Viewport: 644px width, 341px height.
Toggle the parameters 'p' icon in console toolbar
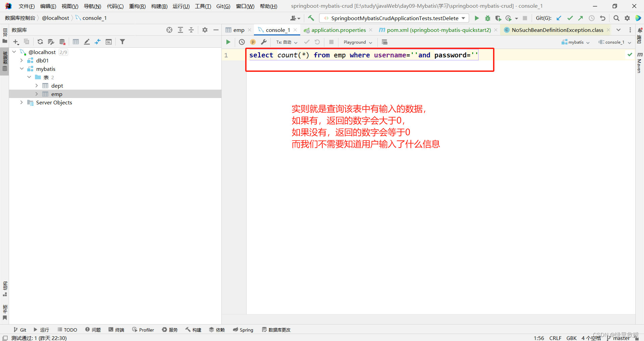pos(253,42)
